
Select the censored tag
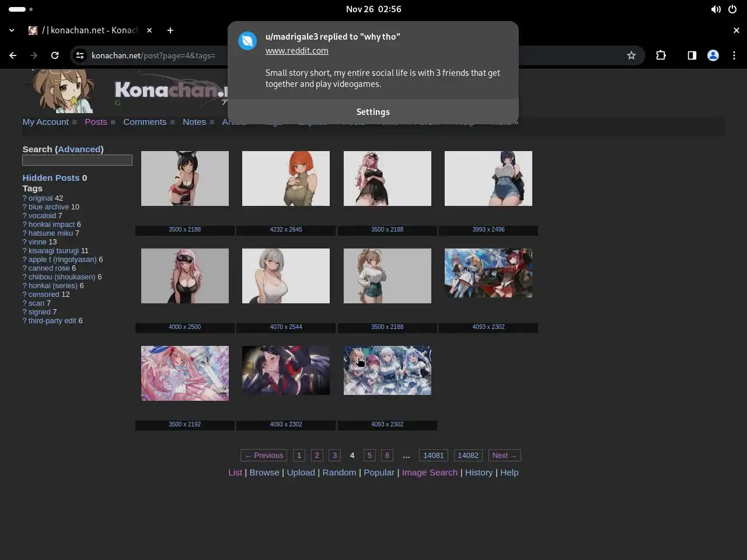tap(44, 295)
